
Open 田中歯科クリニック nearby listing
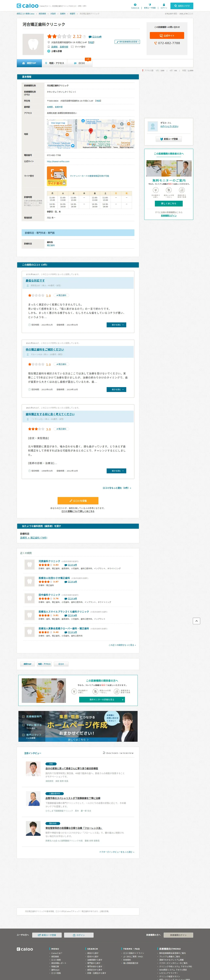click(49, 595)
